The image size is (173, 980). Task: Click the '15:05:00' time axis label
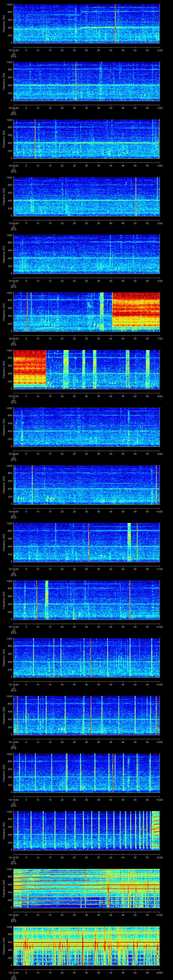point(13,281)
